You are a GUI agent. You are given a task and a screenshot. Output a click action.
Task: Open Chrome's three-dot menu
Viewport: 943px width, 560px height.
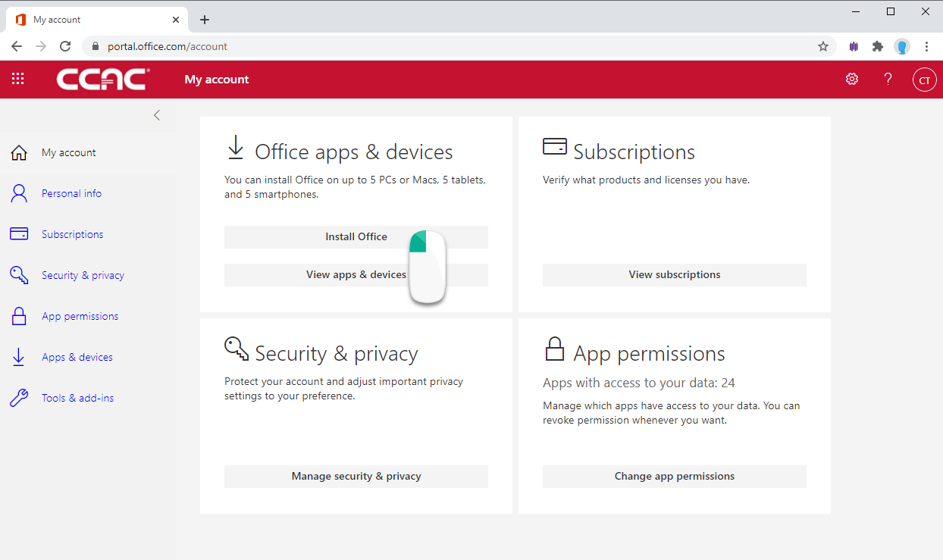tap(926, 46)
